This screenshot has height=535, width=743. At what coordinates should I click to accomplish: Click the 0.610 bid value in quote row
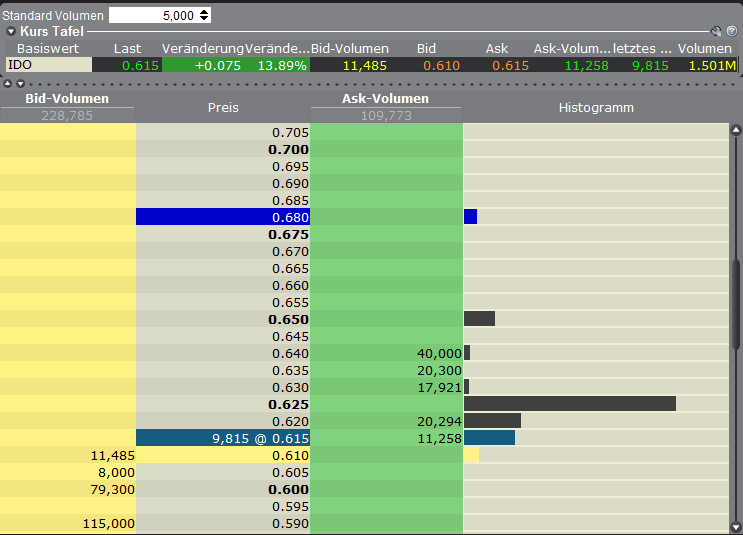click(442, 65)
